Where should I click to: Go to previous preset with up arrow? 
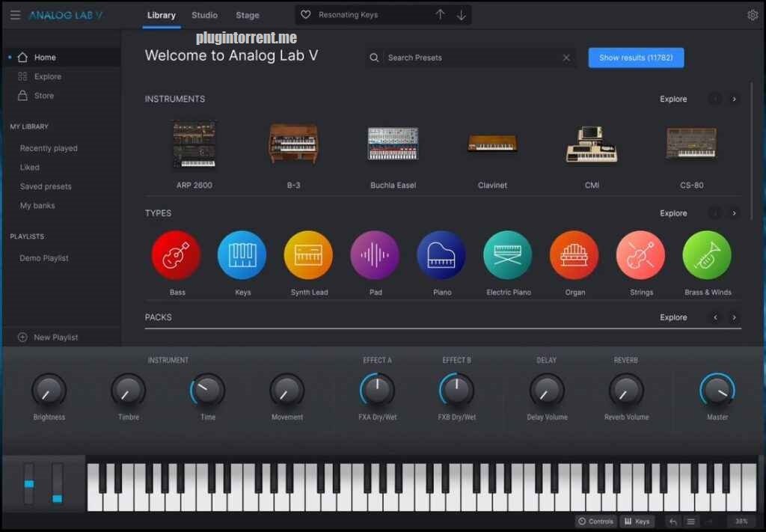[440, 15]
